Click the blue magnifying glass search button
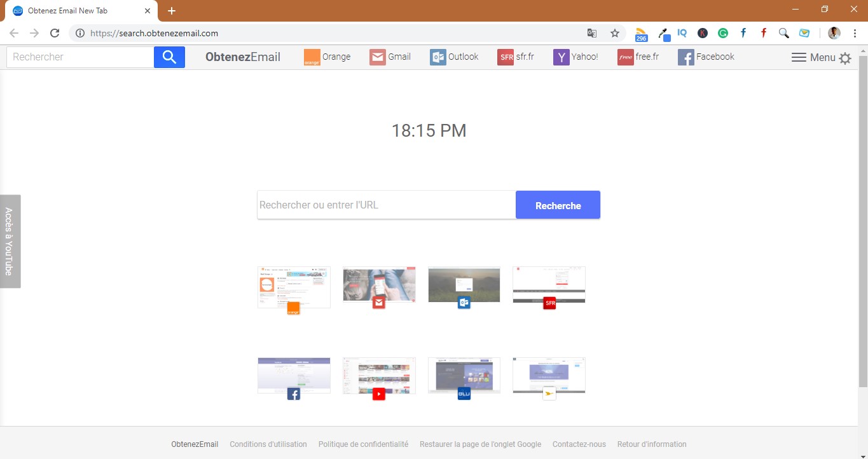Image resolution: width=868 pixels, height=459 pixels. (169, 57)
